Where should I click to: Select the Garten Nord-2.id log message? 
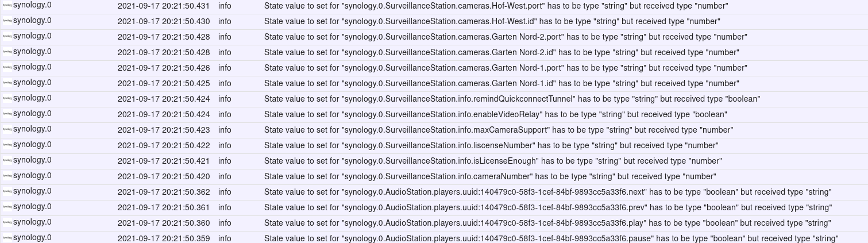pyautogui.click(x=501, y=52)
